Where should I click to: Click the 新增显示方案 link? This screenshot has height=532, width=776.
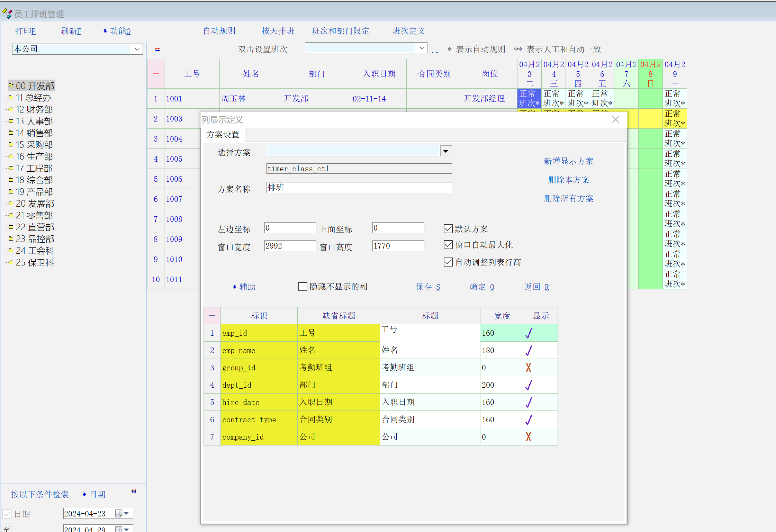(x=568, y=161)
